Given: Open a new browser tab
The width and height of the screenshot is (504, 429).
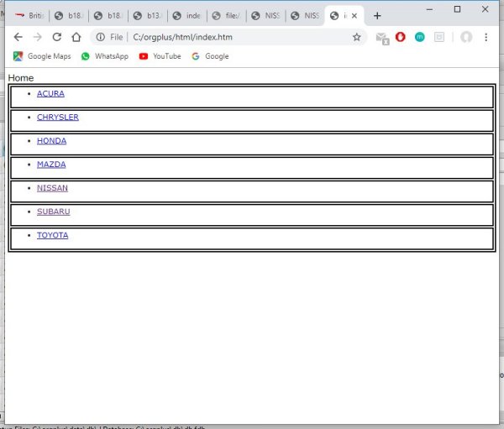Looking at the screenshot, I should (x=377, y=16).
